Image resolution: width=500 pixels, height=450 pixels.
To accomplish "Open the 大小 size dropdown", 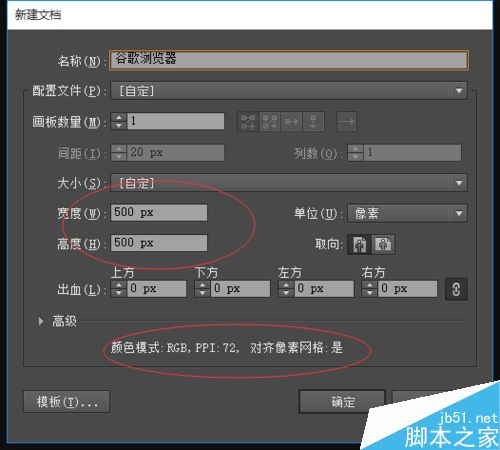I will (289, 183).
